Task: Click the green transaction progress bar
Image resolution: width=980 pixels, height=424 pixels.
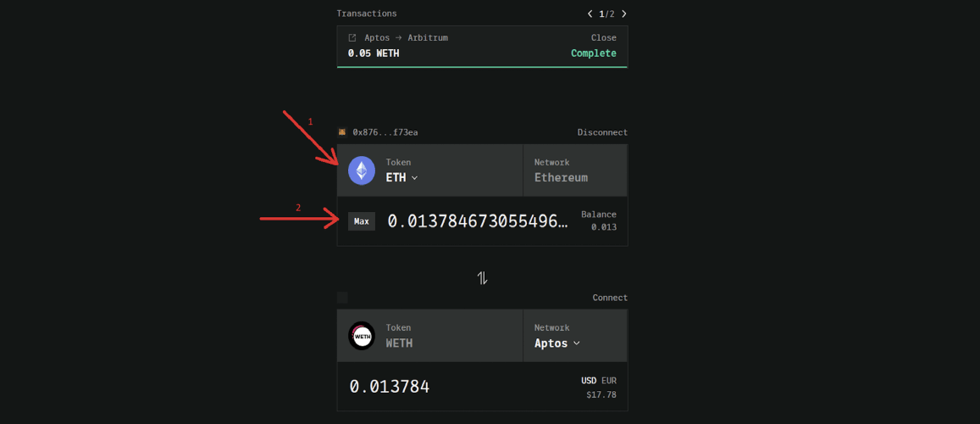Action: 482,66
